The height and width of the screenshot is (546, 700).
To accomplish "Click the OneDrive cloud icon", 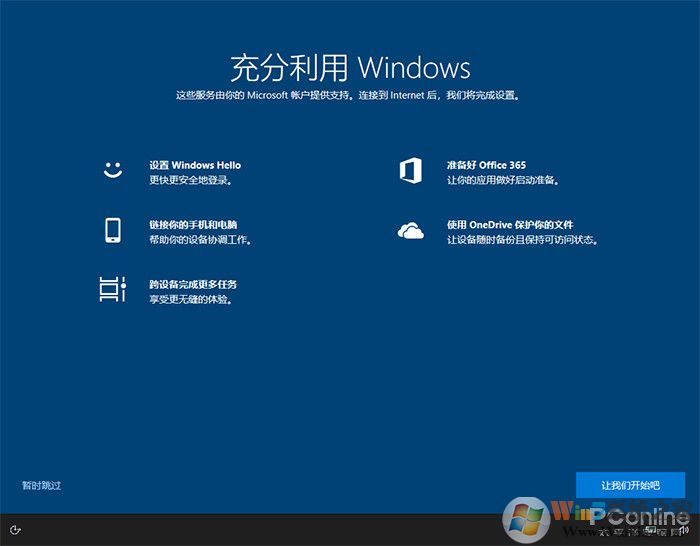I will click(411, 231).
